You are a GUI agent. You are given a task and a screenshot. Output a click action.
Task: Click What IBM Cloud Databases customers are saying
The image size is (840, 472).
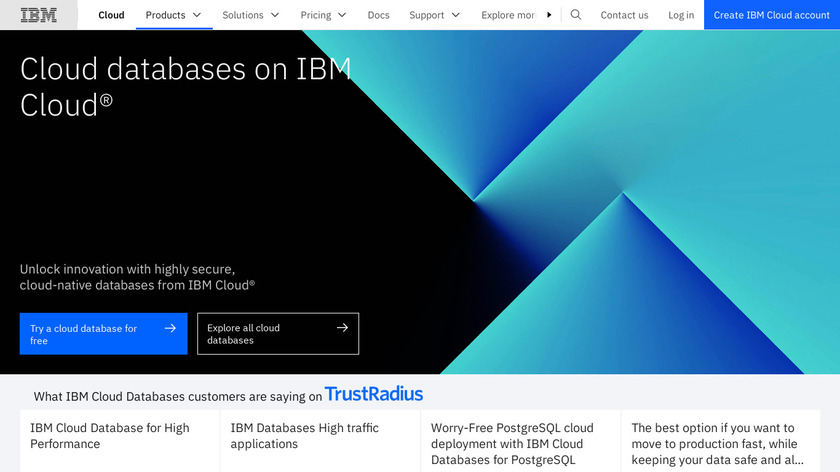[178, 396]
